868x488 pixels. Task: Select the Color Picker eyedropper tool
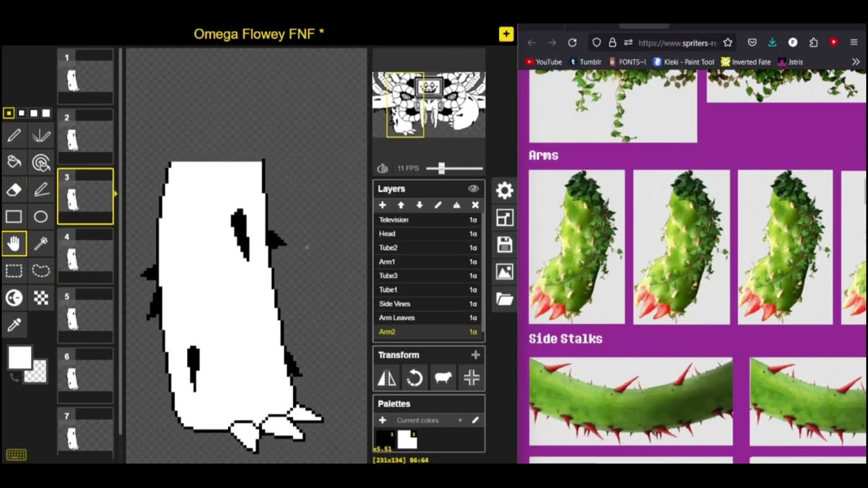(x=14, y=325)
